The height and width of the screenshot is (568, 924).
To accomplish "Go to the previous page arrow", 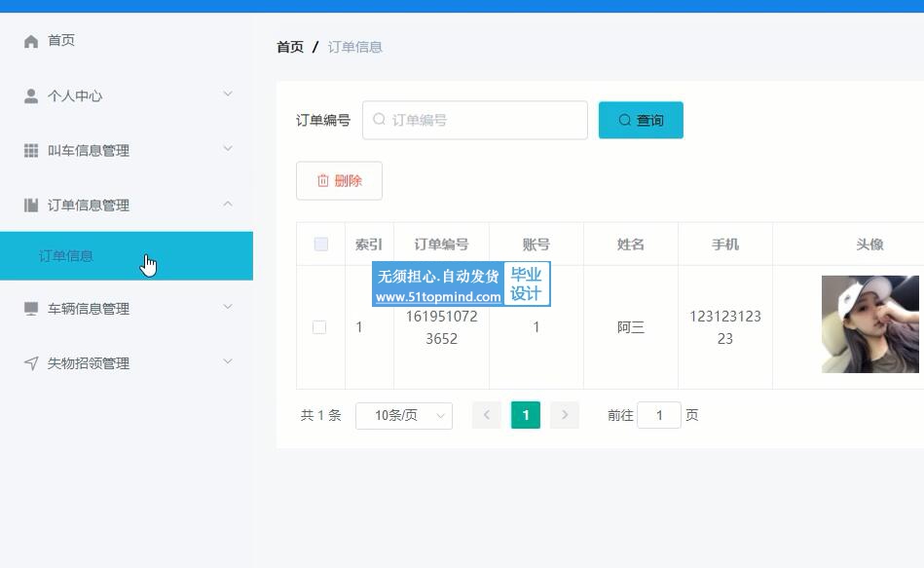I will click(x=487, y=415).
